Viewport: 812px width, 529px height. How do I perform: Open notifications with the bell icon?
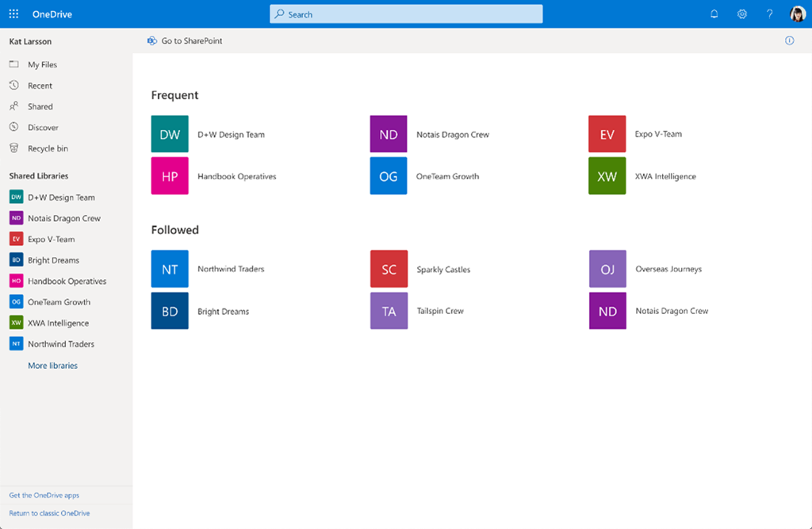713,13
